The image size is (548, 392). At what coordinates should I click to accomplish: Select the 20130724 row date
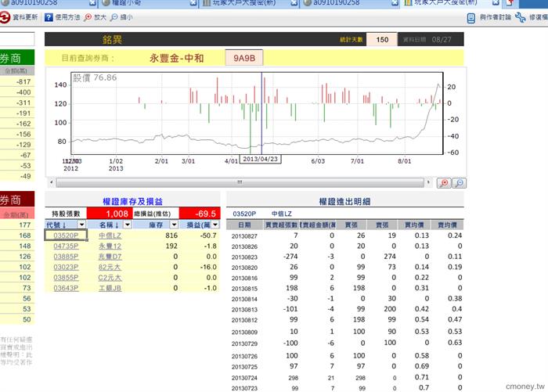[244, 378]
